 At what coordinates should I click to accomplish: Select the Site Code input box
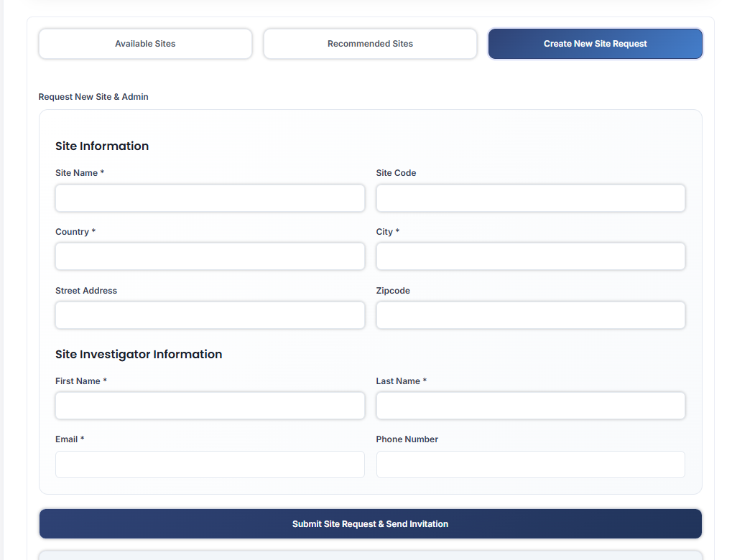tap(530, 198)
